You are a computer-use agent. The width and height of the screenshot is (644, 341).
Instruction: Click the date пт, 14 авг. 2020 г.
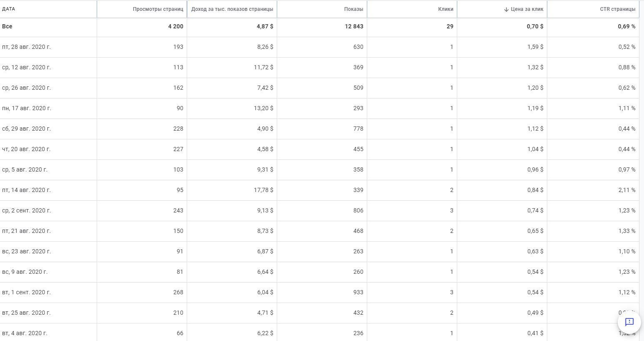pyautogui.click(x=26, y=190)
